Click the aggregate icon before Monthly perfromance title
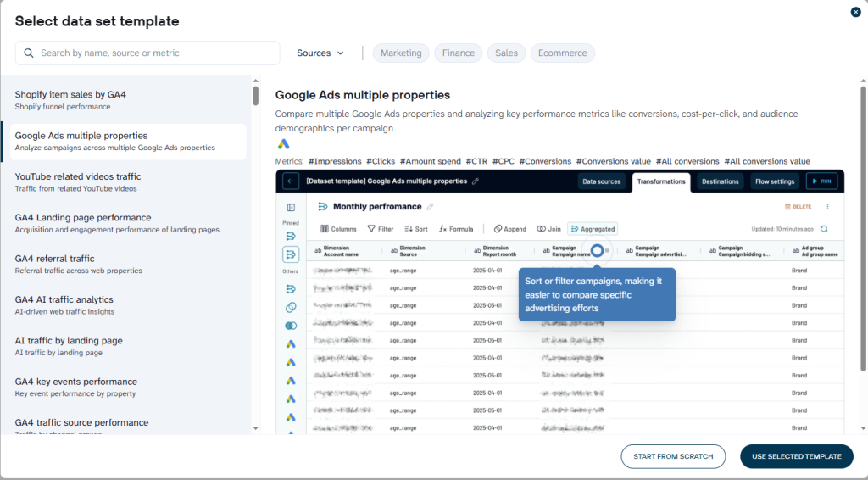 tap(323, 207)
